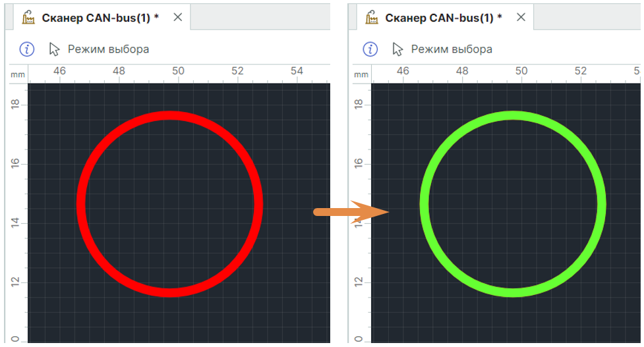Activate the selection mode cursor in the left panel
644x347 pixels.
point(54,49)
